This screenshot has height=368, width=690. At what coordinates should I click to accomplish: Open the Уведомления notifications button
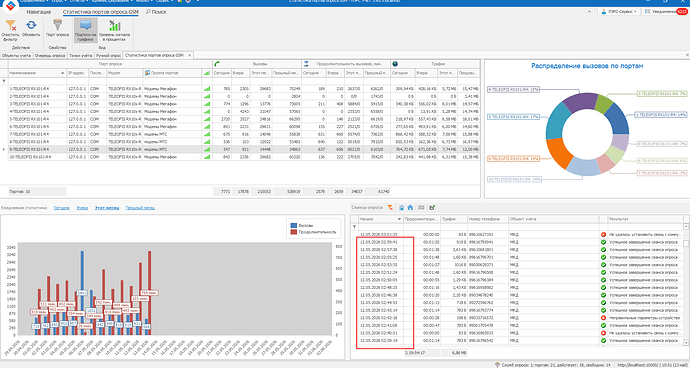click(x=666, y=11)
